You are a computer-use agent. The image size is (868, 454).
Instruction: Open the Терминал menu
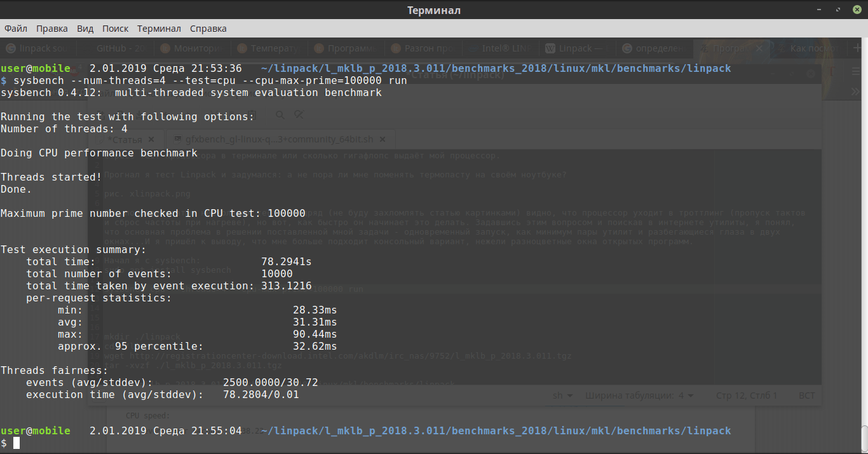pyautogui.click(x=159, y=29)
